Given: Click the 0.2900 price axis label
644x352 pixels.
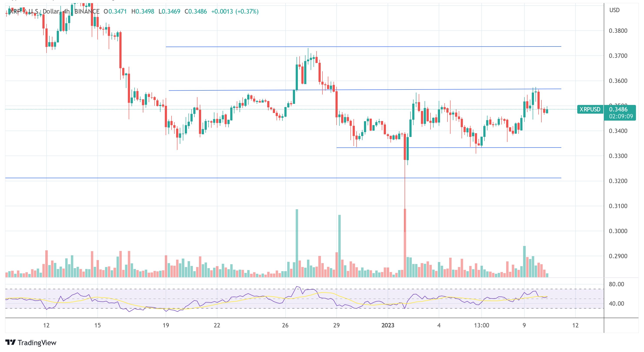Looking at the screenshot, I should click(618, 256).
